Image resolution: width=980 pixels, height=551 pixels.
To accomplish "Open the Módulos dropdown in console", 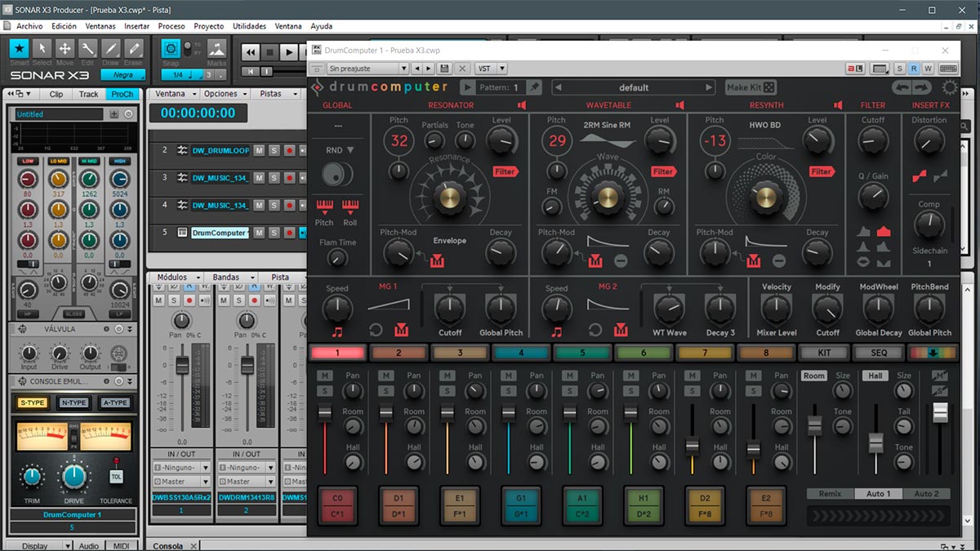I will [x=176, y=277].
